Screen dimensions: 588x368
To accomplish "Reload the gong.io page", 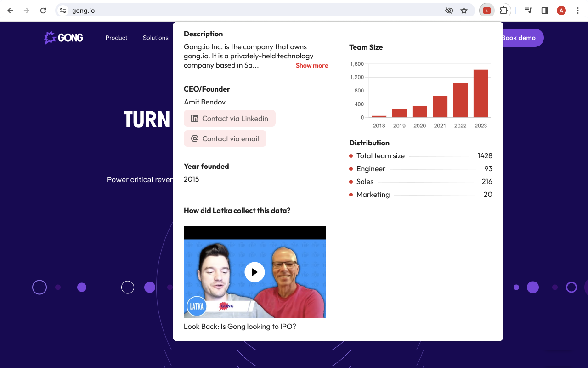I will pos(43,11).
